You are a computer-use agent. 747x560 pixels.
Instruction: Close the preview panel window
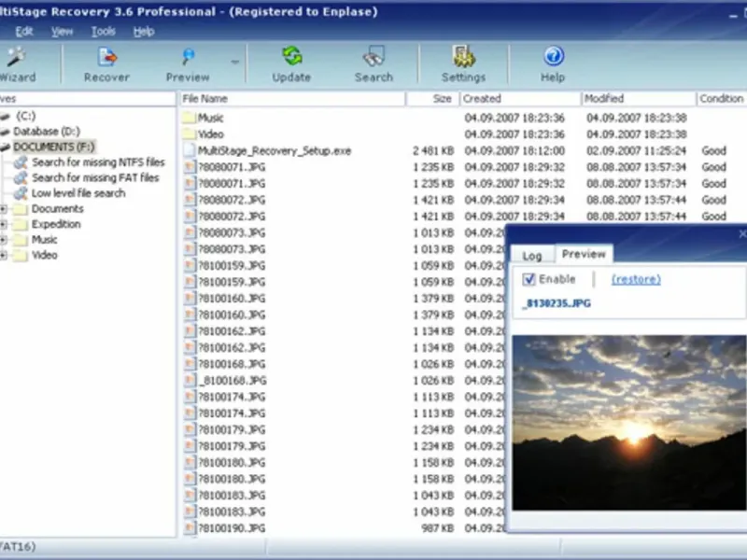(742, 234)
